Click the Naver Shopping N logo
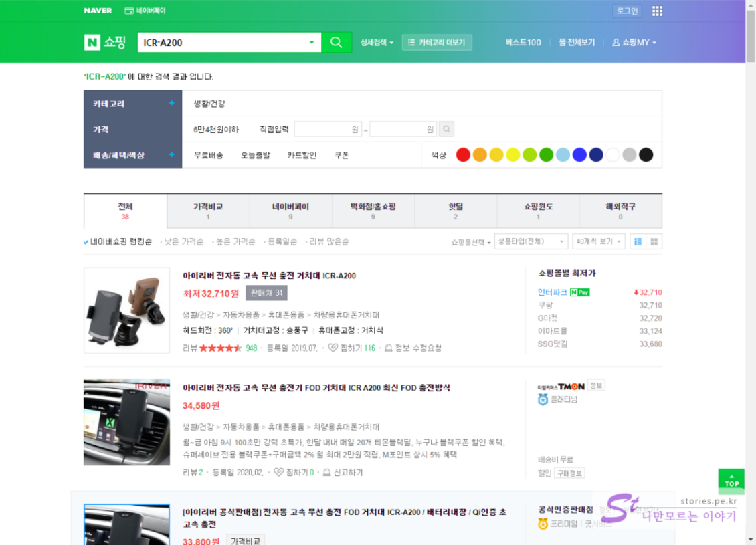The width and height of the screenshot is (756, 545). click(x=92, y=42)
